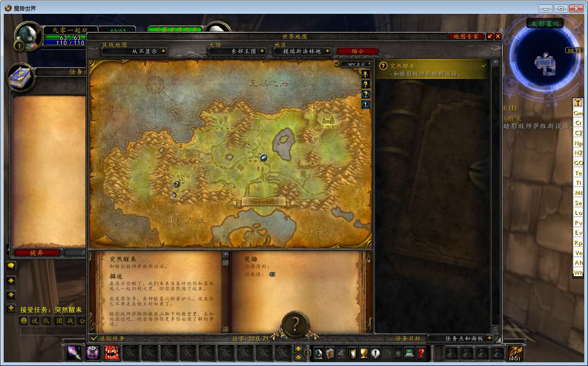The width and height of the screenshot is (588, 366).
Task: Toggle the 突然醒来 quest tracking checkmark
Action: 483,66
